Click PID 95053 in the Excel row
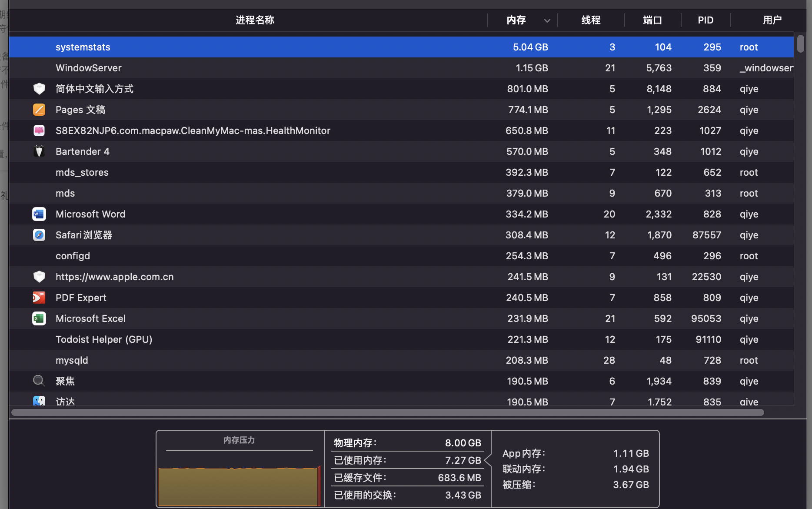This screenshot has height=509, width=812. (x=706, y=318)
